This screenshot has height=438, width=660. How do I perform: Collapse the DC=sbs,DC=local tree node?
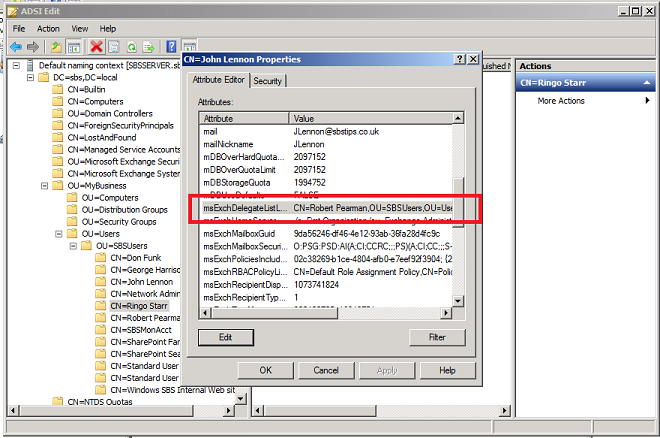[31, 77]
